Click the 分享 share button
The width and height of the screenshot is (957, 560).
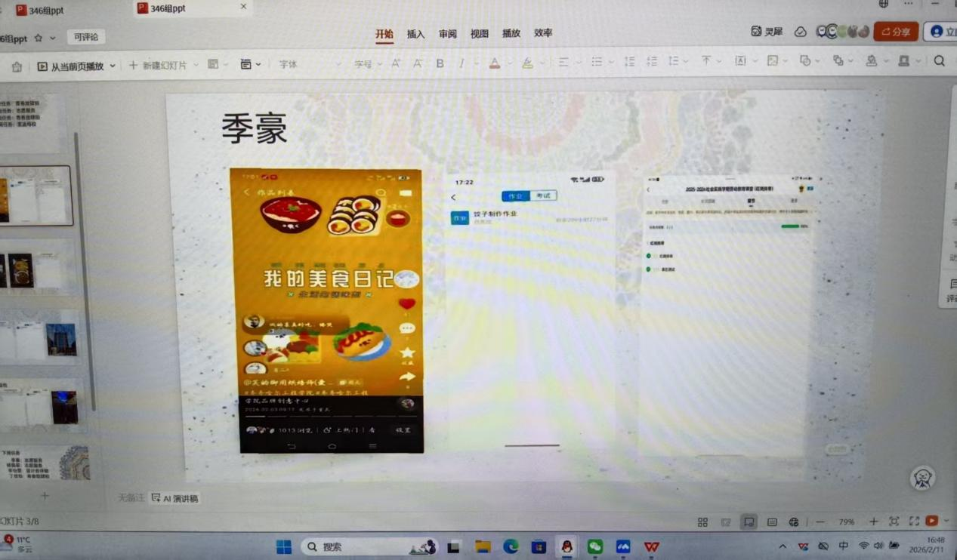(895, 32)
